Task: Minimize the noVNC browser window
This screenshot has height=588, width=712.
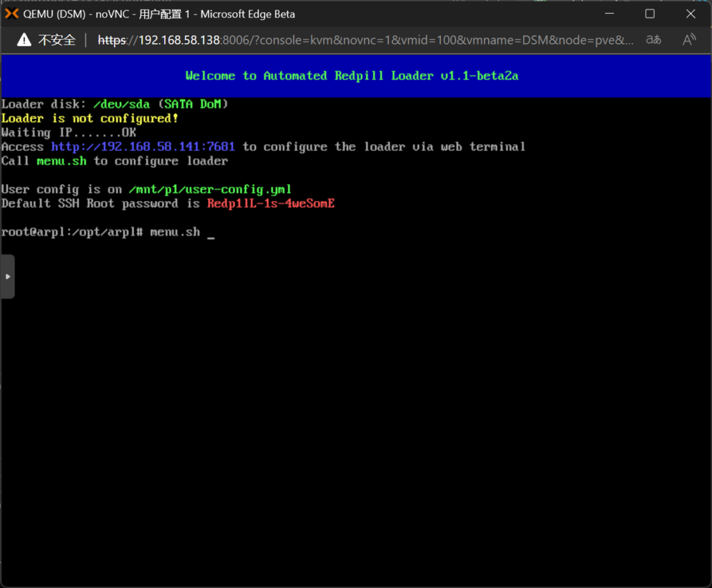Action: 609,14
